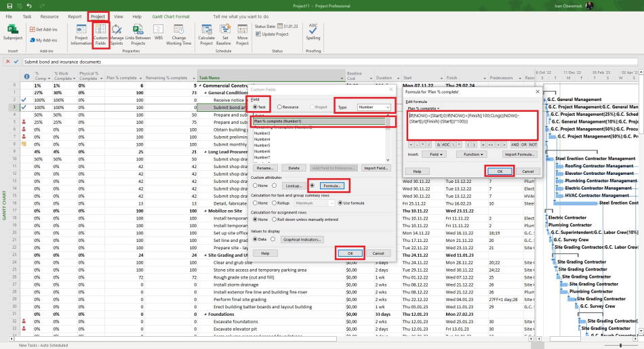
Task: Collapse the Foundations summary task
Action: pyautogui.click(x=205, y=314)
